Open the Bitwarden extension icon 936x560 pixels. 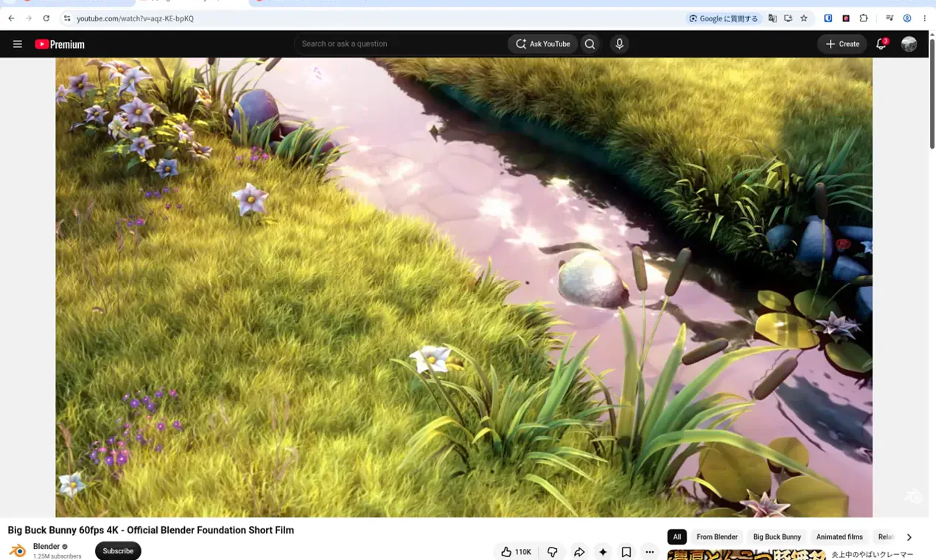point(828,18)
